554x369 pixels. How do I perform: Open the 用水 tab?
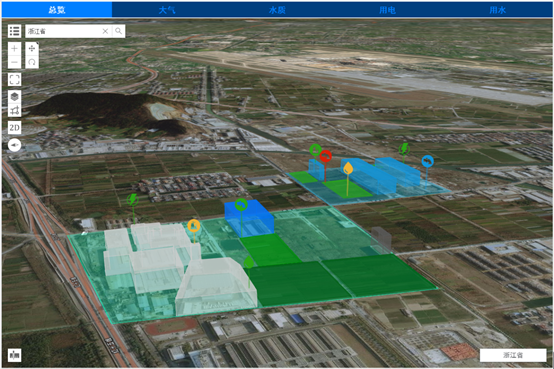point(497,10)
